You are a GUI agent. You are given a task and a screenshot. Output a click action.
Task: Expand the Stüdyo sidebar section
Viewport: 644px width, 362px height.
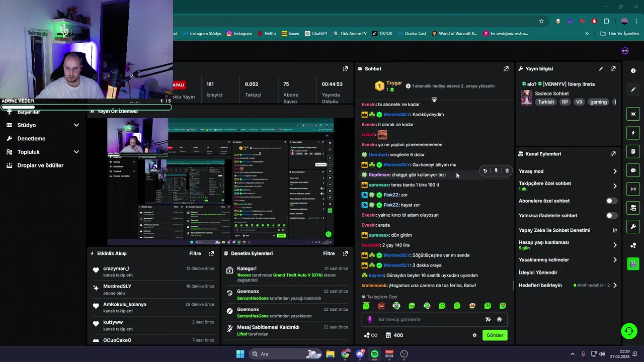pos(76,125)
